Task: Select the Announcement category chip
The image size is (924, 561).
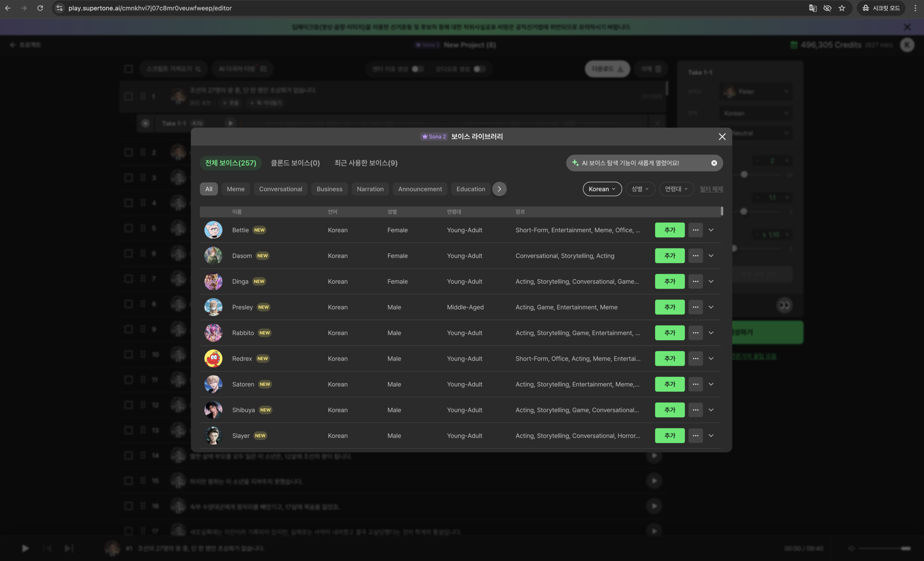Action: point(420,189)
